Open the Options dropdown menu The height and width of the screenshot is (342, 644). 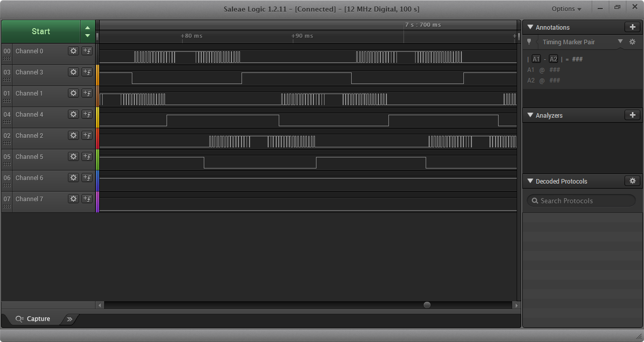pyautogui.click(x=567, y=9)
